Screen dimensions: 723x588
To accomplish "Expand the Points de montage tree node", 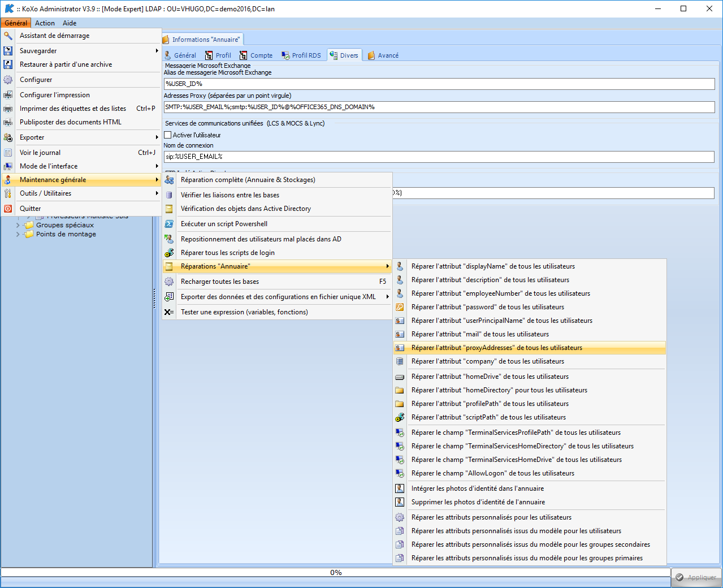I will (18, 234).
